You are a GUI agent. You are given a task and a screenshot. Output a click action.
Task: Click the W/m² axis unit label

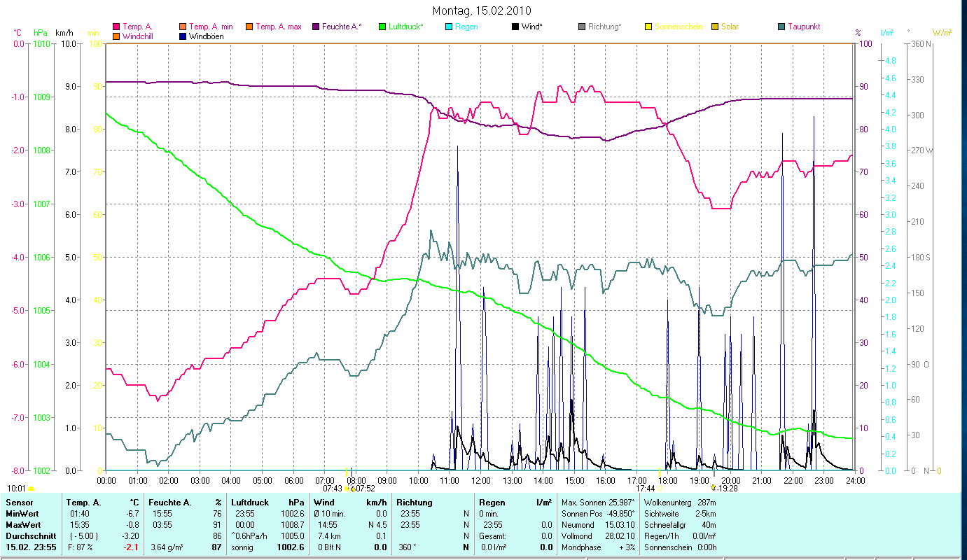(x=942, y=32)
